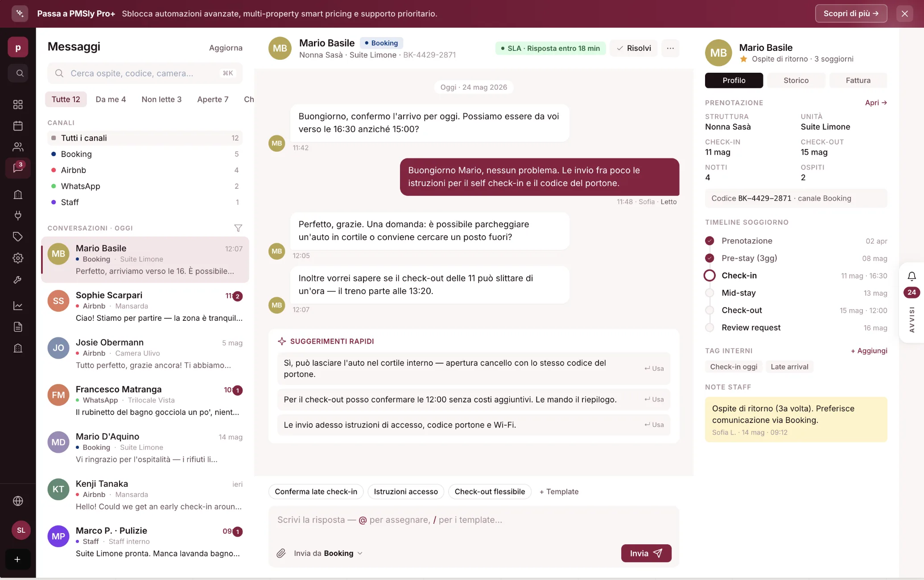Switch to the Fattura tab
Viewport: 924px width, 580px height.
tap(858, 80)
